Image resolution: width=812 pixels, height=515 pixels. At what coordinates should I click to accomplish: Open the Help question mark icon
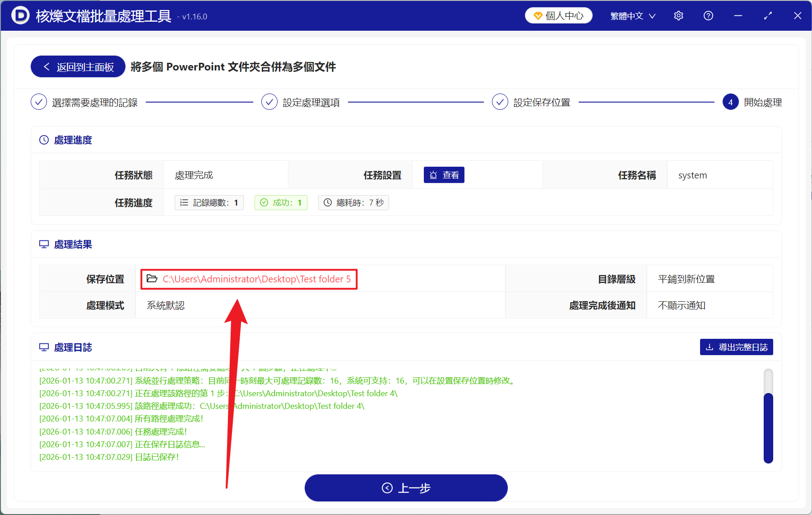(708, 15)
